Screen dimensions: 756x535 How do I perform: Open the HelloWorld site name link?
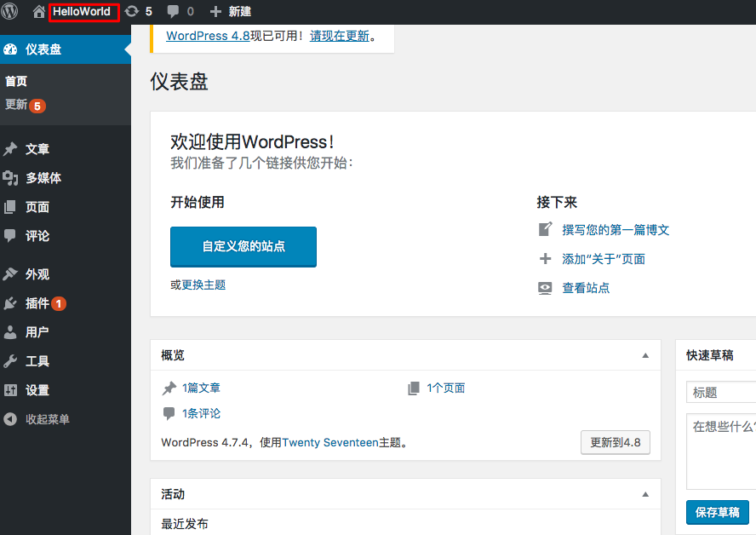pos(82,12)
